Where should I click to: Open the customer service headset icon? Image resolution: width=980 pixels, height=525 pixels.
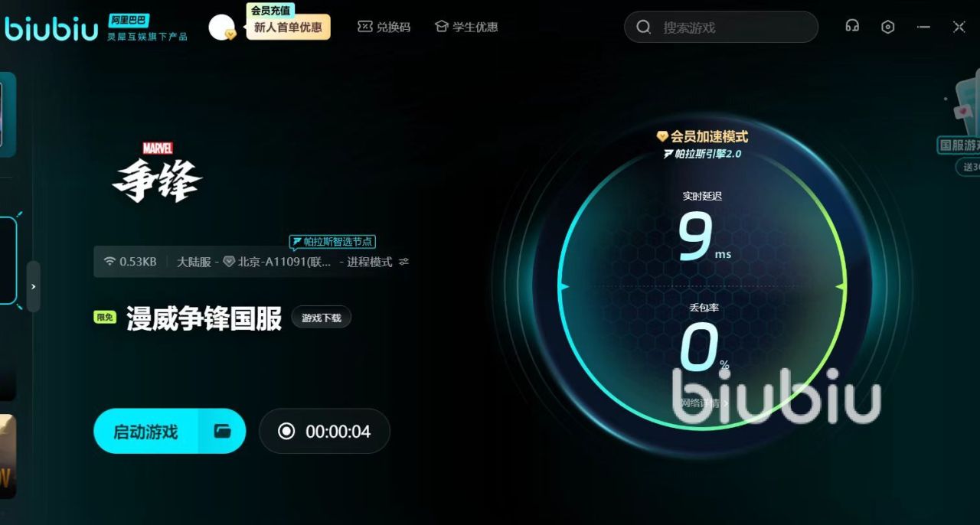(851, 27)
